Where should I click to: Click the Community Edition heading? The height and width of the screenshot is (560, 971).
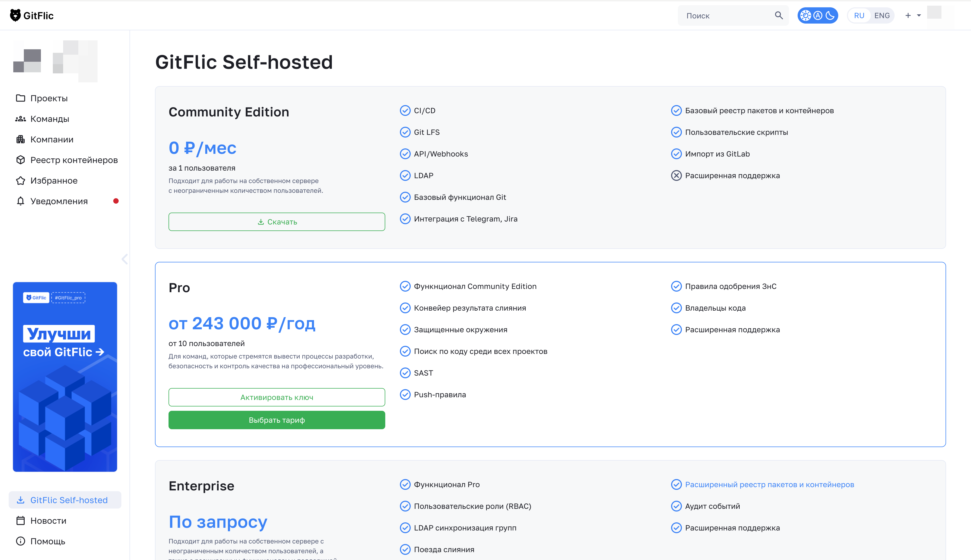228,112
